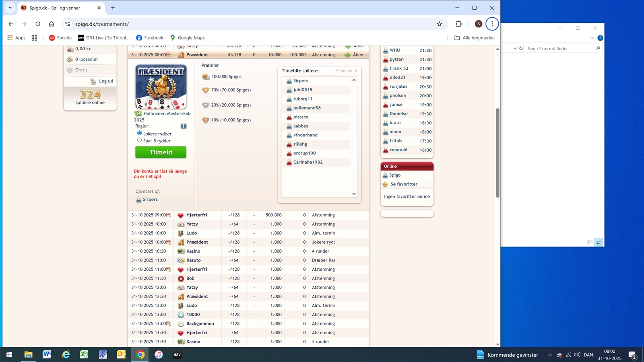Open the Facebook bookmark

tap(150, 38)
